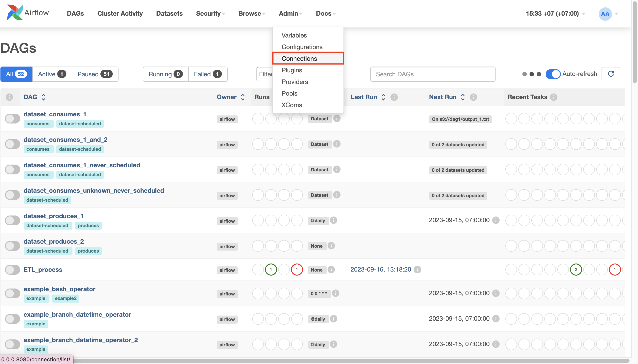The height and width of the screenshot is (364, 638).
Task: Click the schedule info icon beside ETL_process None badge
Action: [x=331, y=270]
